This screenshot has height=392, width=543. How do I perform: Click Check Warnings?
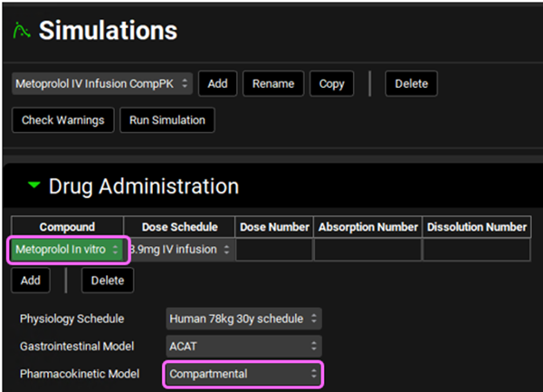click(x=62, y=120)
